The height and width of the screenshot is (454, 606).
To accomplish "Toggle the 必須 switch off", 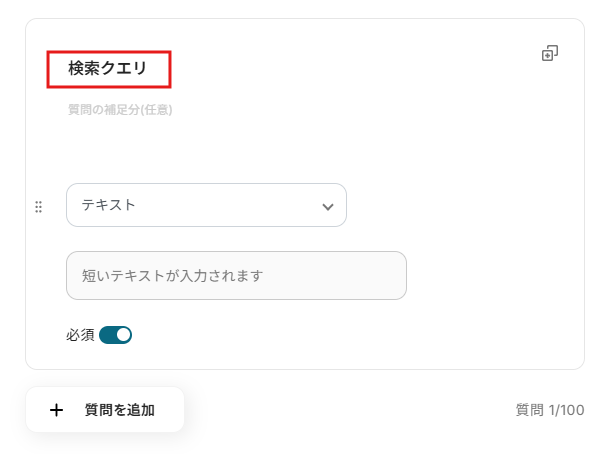I will tap(116, 335).
